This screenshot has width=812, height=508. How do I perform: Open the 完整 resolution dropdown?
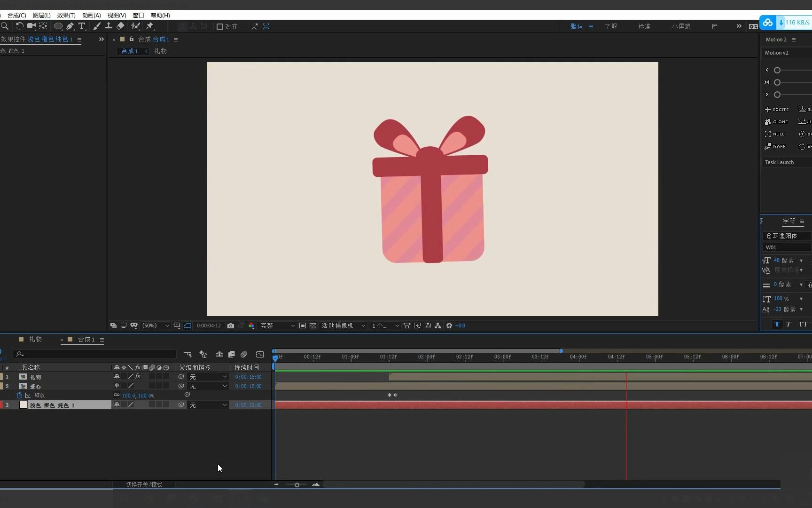pyautogui.click(x=277, y=325)
